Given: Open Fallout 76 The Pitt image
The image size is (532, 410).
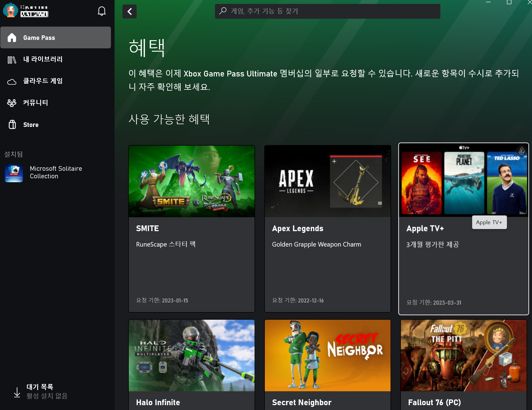Looking at the screenshot, I should coord(464,356).
